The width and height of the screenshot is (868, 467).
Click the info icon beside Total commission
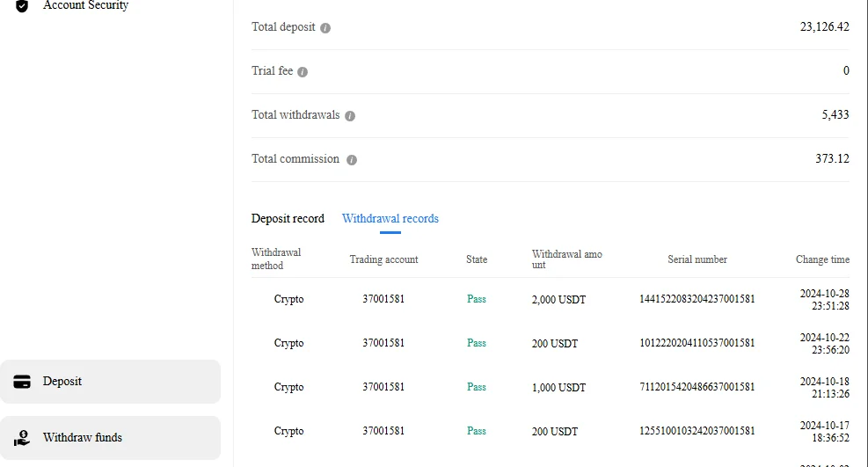point(352,160)
